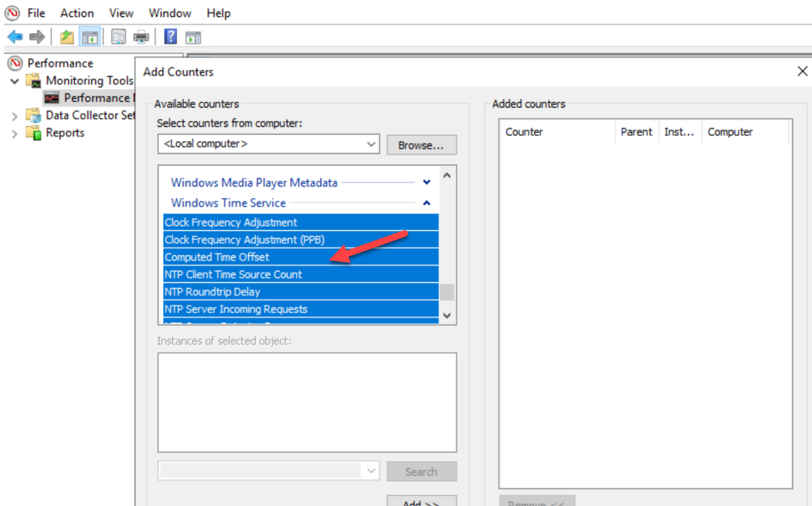This screenshot has width=812, height=506.
Task: Expand the Data Collector Sets node
Action: (x=15, y=116)
